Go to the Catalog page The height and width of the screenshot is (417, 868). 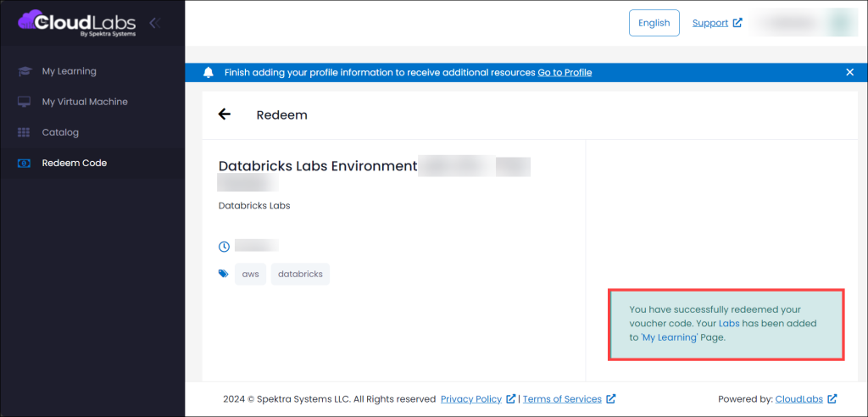tap(60, 132)
